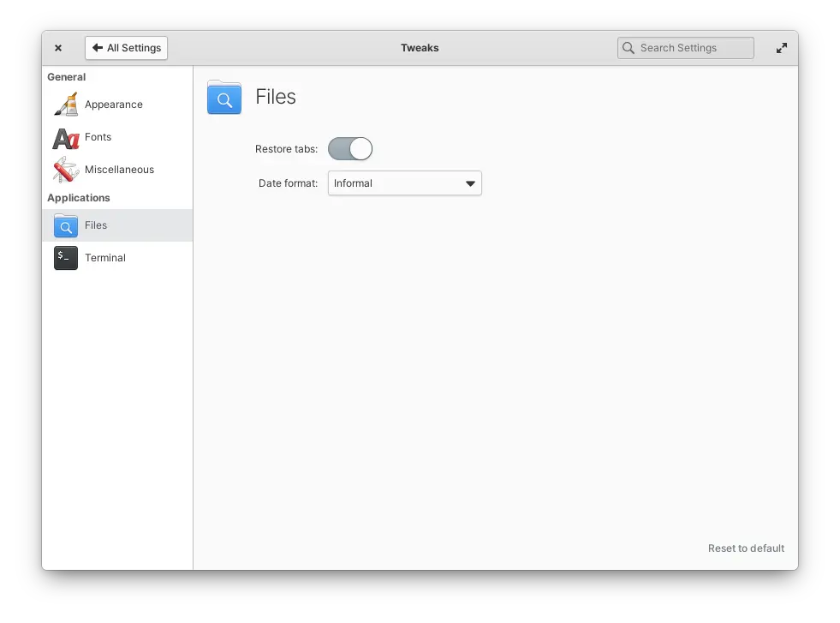This screenshot has width=840, height=623.
Task: Click the Files folder icon in the sidebar
Action: [x=66, y=225]
